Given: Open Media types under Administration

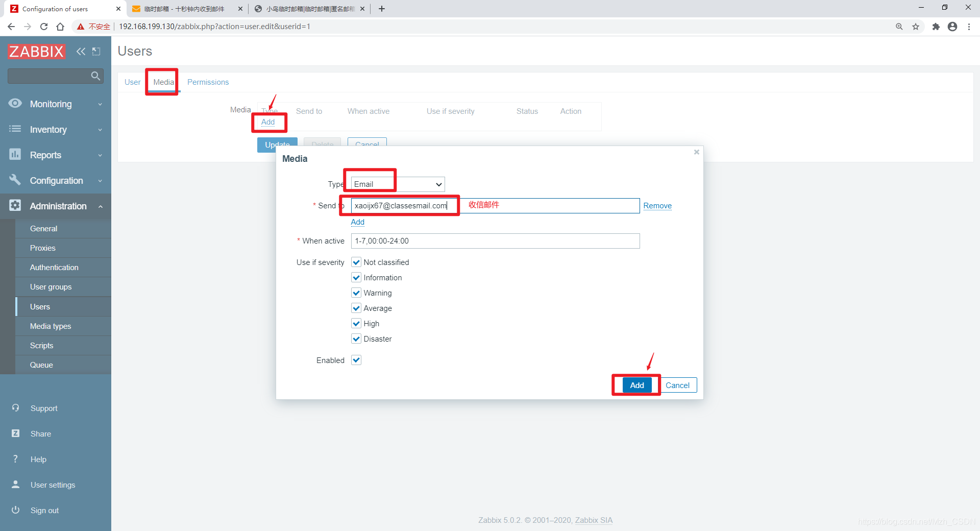Looking at the screenshot, I should pyautogui.click(x=63, y=326).
